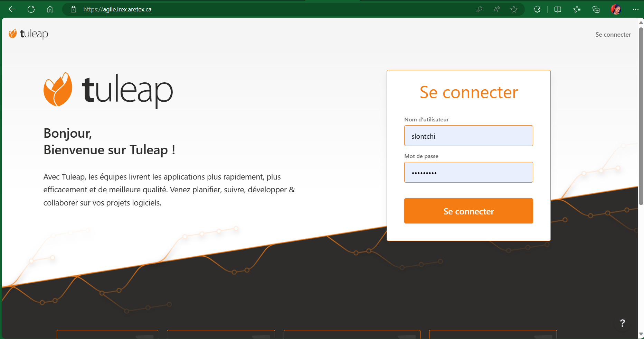Open saved passwords key icon

click(479, 9)
